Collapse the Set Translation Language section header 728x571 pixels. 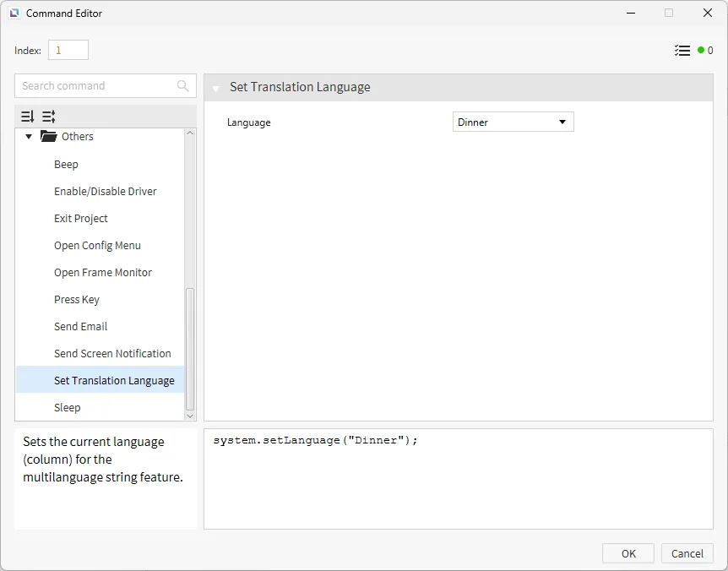pyautogui.click(x=215, y=88)
